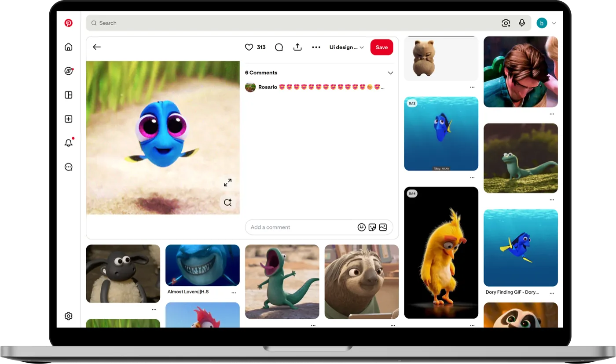Go back with the left arrow
The width and height of the screenshot is (616, 364).
[x=97, y=47]
